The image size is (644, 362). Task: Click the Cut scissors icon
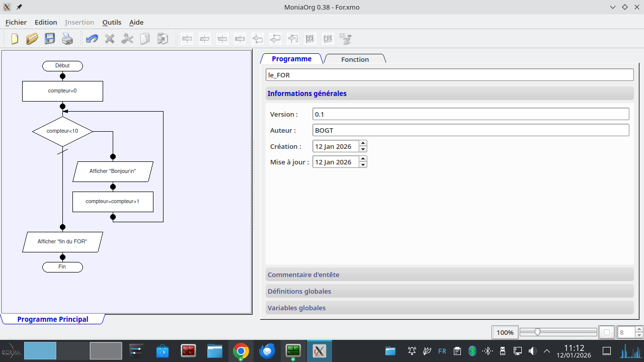[127, 39]
